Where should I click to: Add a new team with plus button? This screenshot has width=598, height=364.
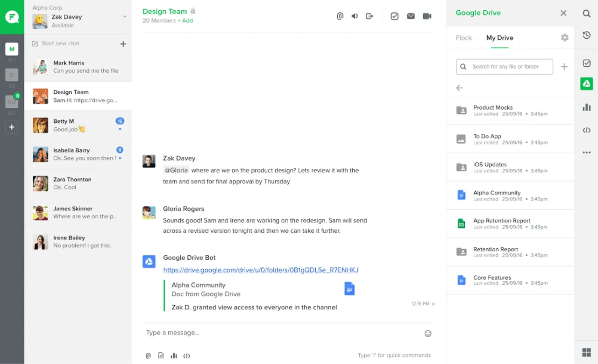coord(12,127)
